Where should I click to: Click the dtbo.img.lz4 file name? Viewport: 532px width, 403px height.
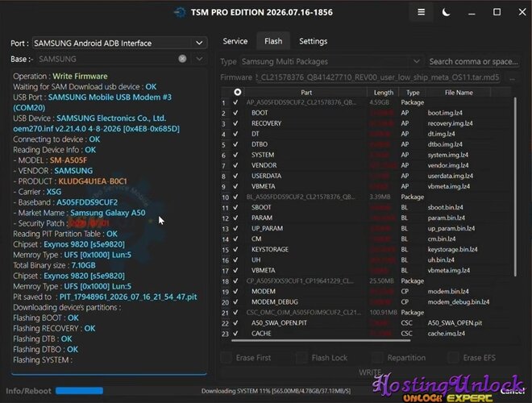(x=445, y=144)
